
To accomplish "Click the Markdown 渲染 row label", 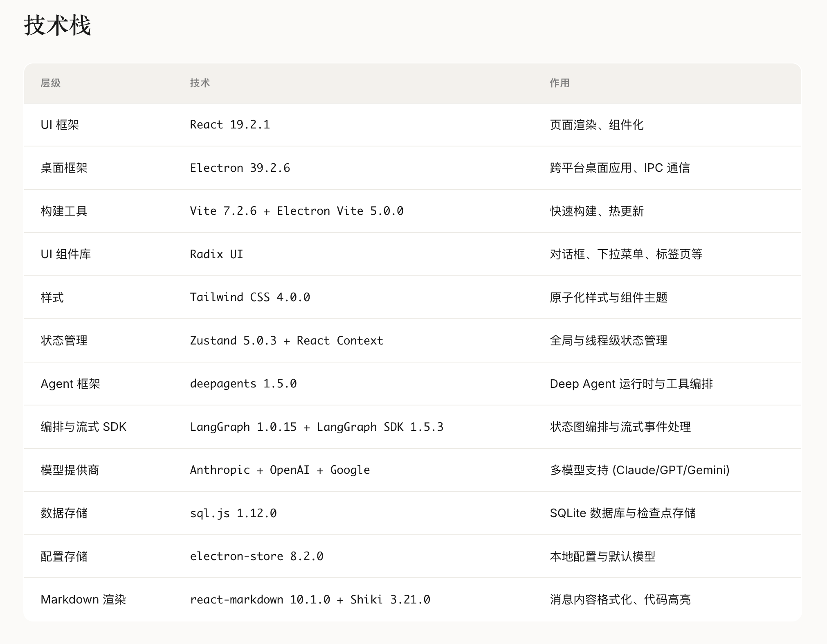I will [83, 600].
